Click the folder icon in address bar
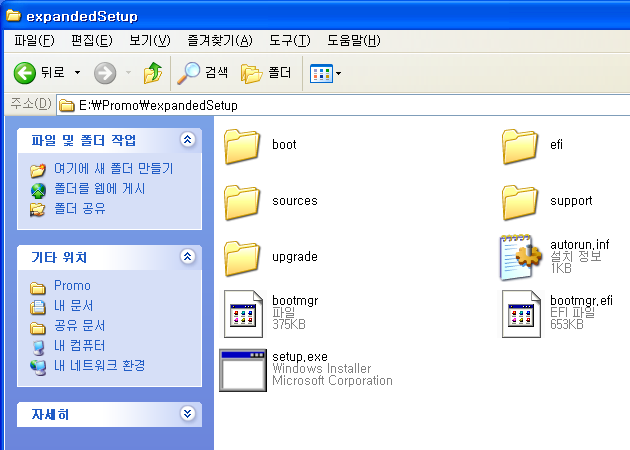This screenshot has height=450, width=630. tap(67, 106)
